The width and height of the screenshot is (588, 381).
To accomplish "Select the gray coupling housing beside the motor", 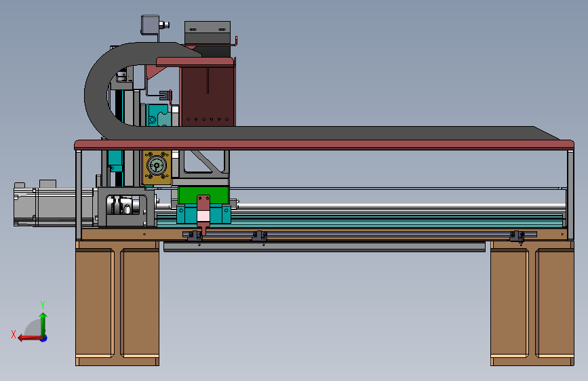I will point(126,207).
